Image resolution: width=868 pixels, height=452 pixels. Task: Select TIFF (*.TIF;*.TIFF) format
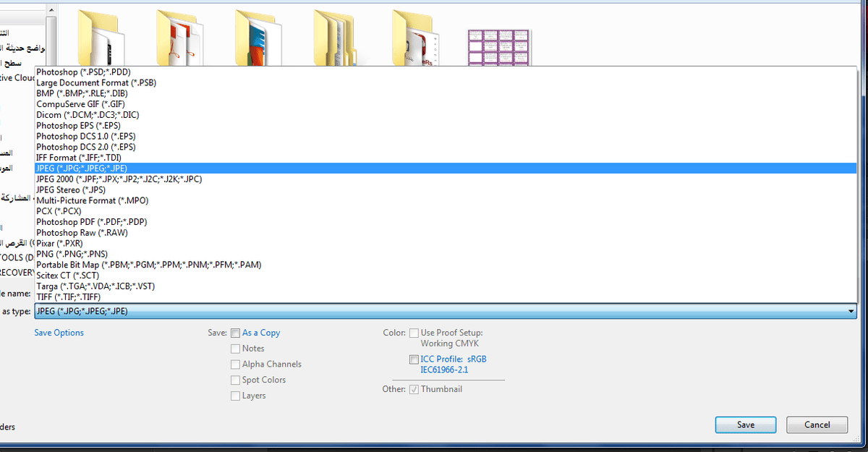coord(446,297)
